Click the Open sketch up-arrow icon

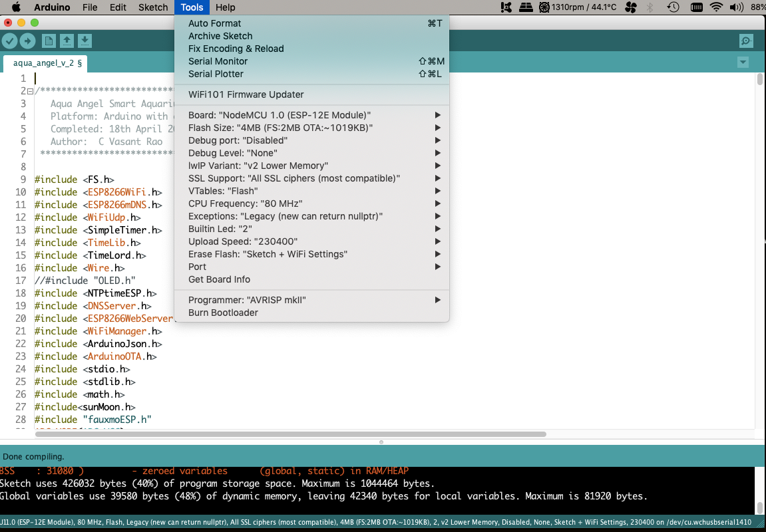click(67, 41)
